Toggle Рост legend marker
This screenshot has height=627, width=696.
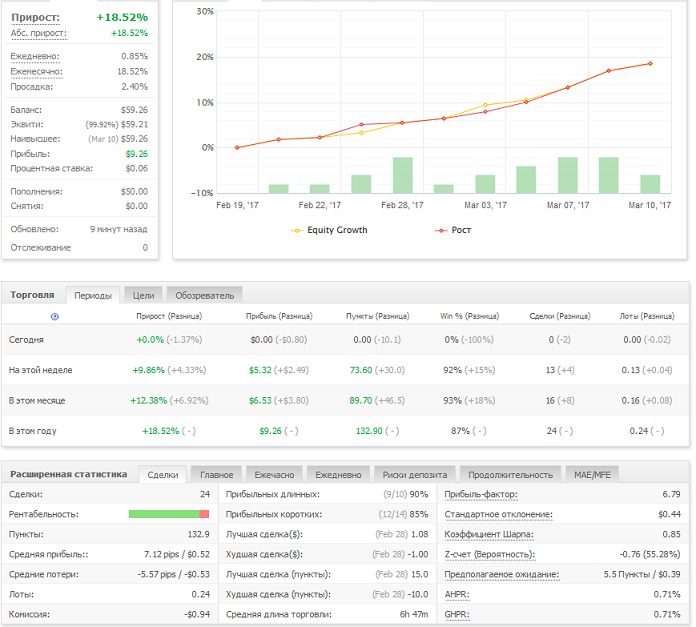pyautogui.click(x=441, y=230)
